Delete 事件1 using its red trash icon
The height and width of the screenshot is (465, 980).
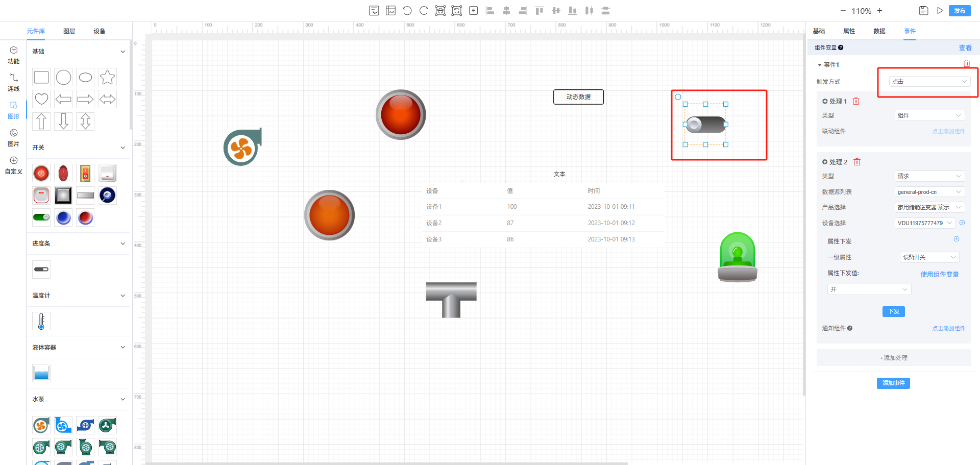tap(966, 64)
